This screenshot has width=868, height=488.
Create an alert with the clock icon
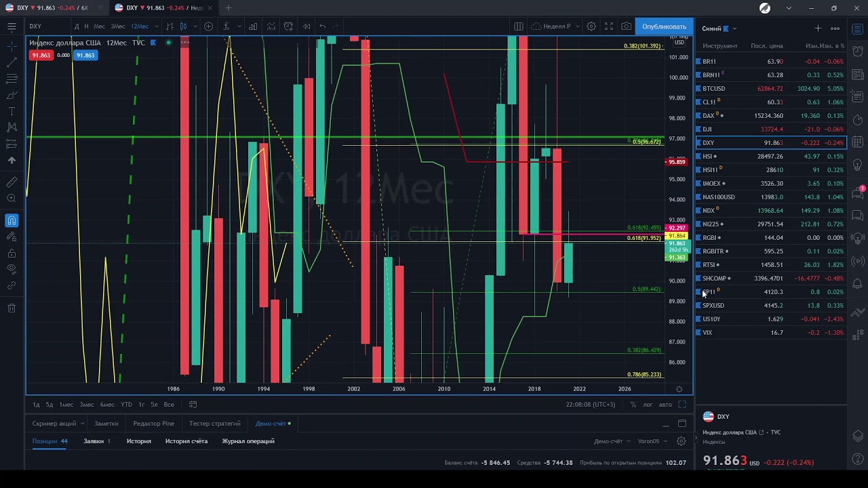pyautogui.click(x=289, y=26)
